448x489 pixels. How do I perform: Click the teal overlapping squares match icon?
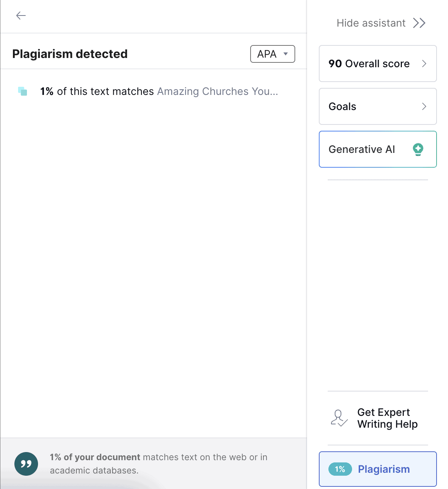(23, 91)
